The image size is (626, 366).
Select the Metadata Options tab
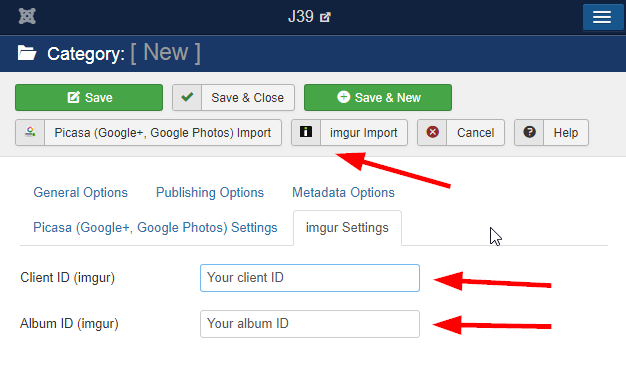point(343,192)
